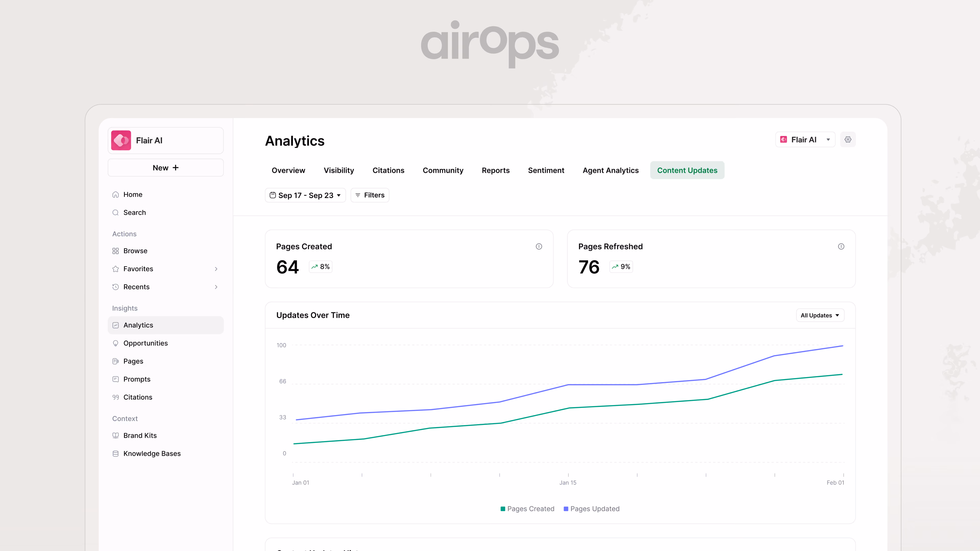The width and height of the screenshot is (980, 551).
Task: Click the Favorites star icon
Action: (116, 269)
